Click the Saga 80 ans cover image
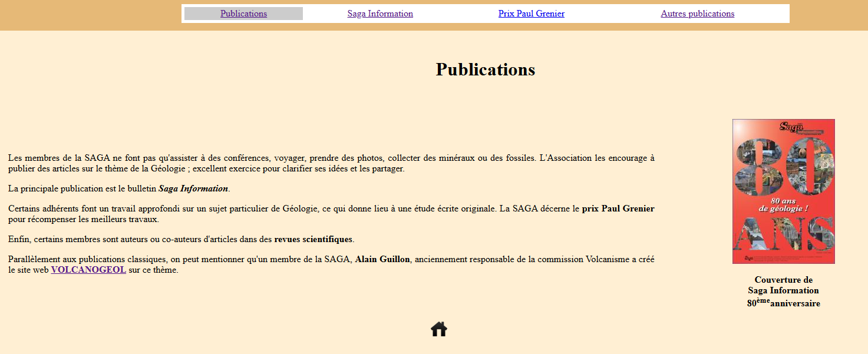The image size is (868, 354). (783, 191)
